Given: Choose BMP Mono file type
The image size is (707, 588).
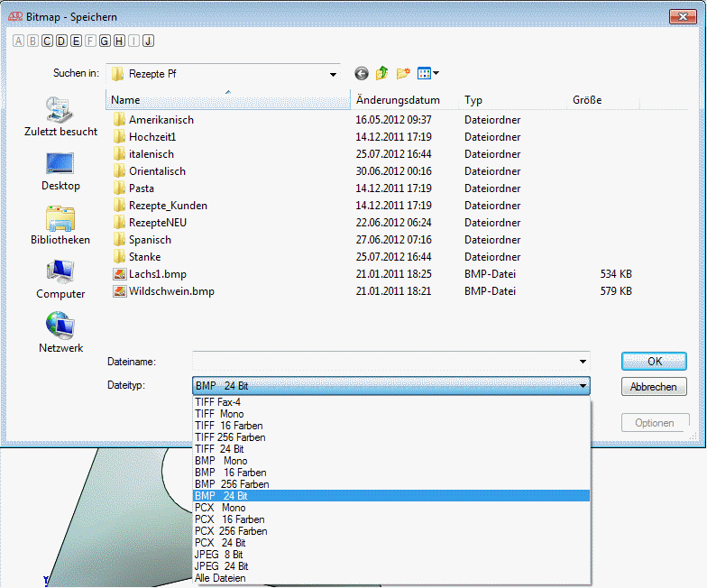Looking at the screenshot, I should [x=391, y=461].
